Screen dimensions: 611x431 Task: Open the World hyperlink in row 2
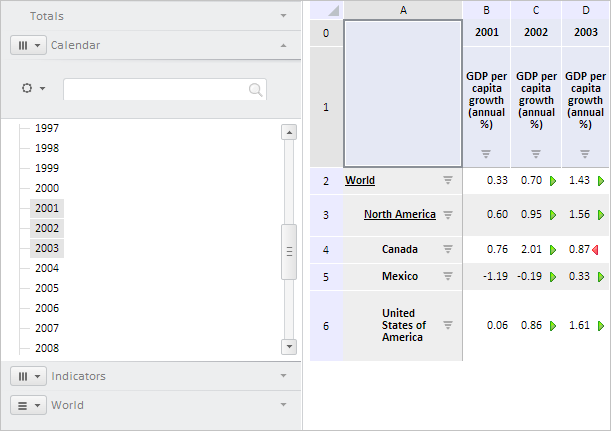point(360,180)
